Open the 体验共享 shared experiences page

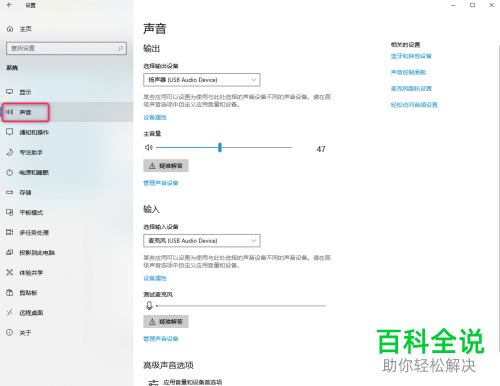[67, 273]
